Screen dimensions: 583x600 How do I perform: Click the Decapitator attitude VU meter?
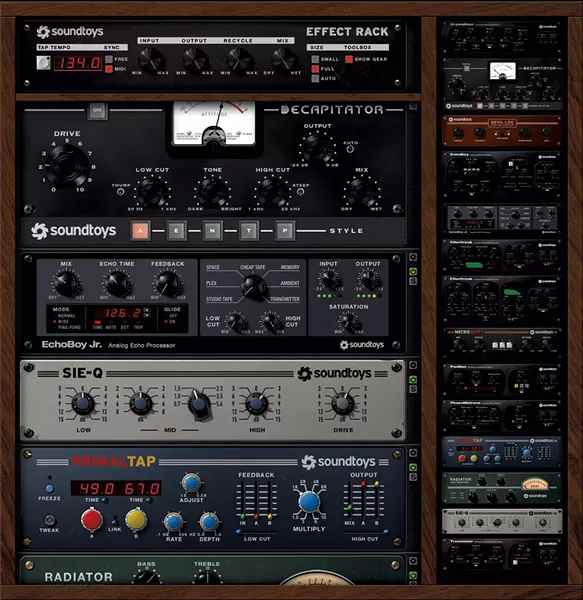[x=214, y=124]
